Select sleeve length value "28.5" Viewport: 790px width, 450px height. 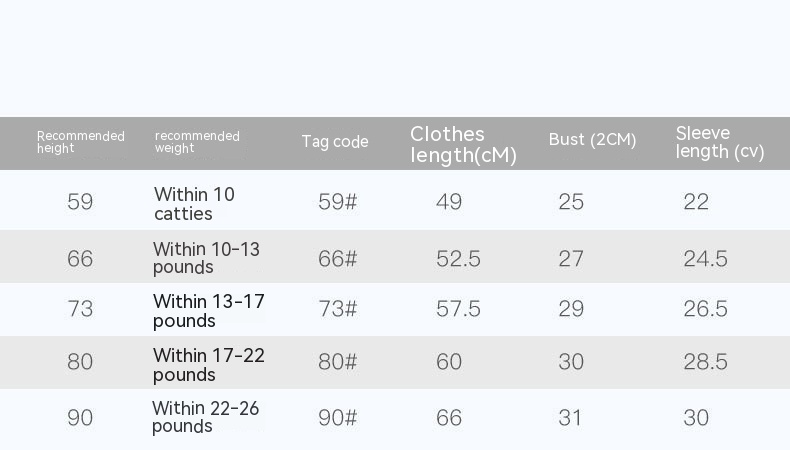[x=705, y=362]
